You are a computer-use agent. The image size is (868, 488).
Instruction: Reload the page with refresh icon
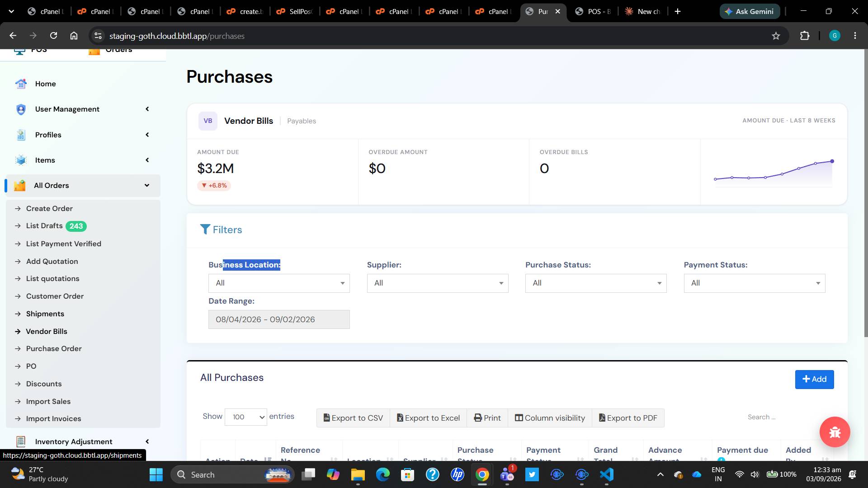(x=53, y=36)
